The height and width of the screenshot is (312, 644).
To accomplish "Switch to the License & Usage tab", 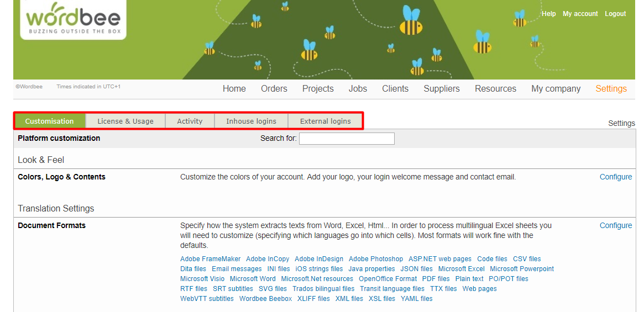I will click(125, 121).
